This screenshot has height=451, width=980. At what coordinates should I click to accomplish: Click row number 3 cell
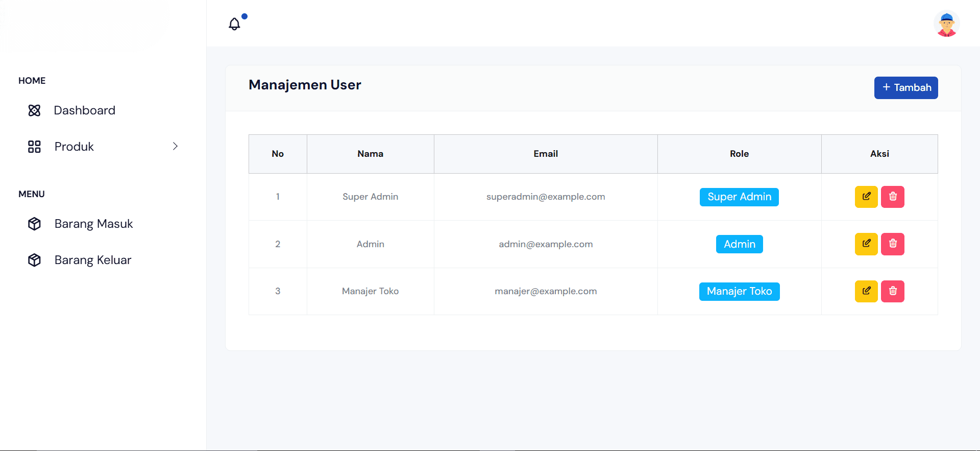pyautogui.click(x=278, y=291)
